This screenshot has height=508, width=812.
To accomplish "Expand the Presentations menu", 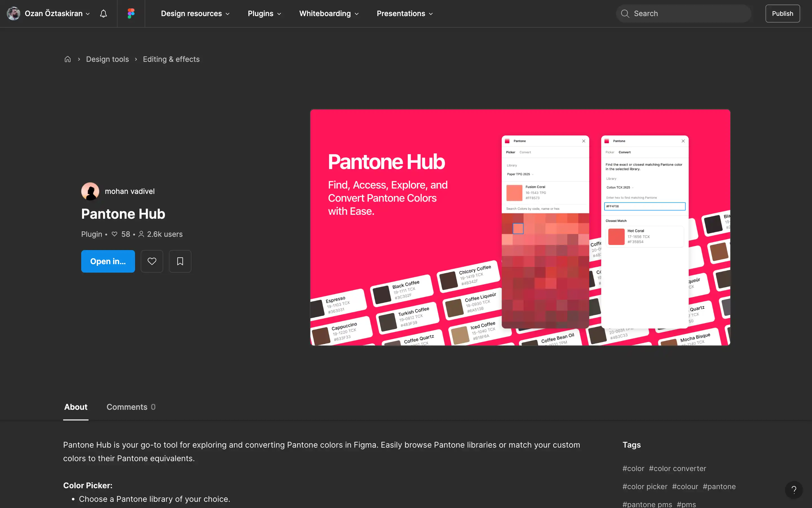I will [x=405, y=14].
